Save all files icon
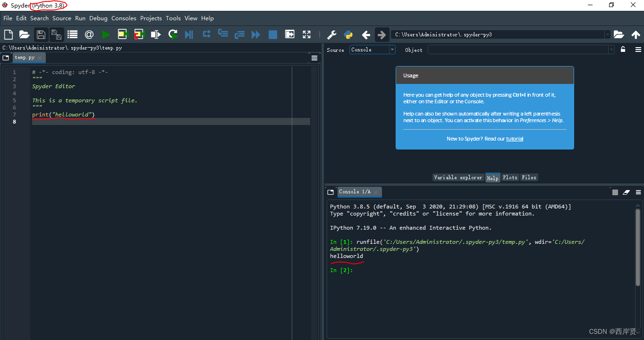The height and width of the screenshot is (340, 644). [57, 34]
